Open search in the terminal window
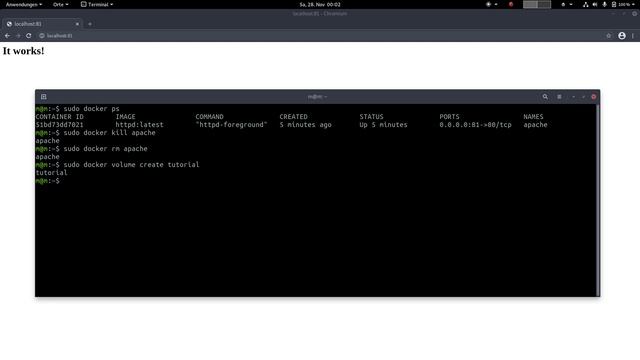 pyautogui.click(x=545, y=97)
